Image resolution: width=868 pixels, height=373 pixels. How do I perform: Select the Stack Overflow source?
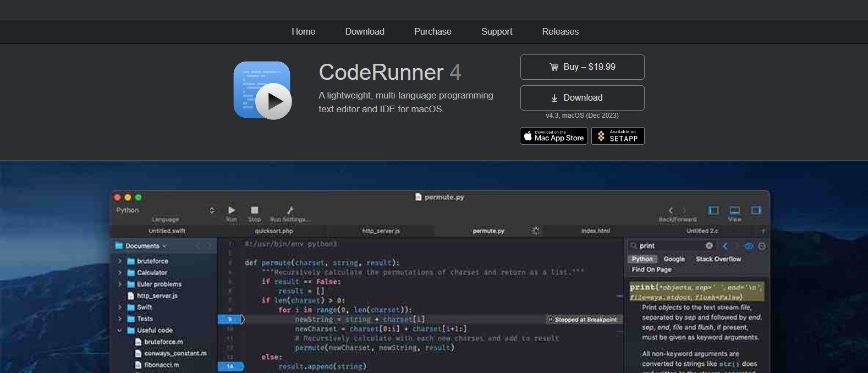point(718,259)
